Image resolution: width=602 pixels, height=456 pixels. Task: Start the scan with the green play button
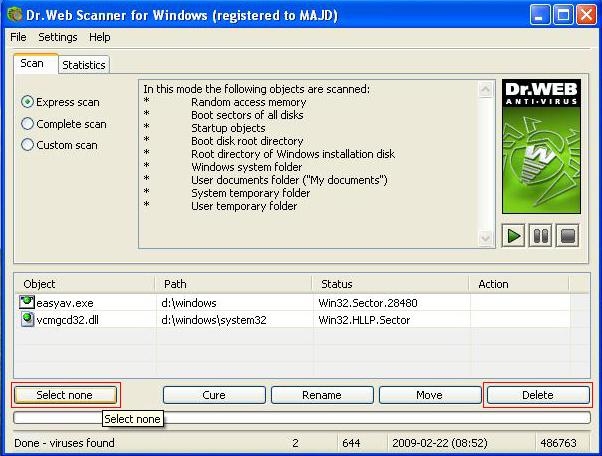513,235
